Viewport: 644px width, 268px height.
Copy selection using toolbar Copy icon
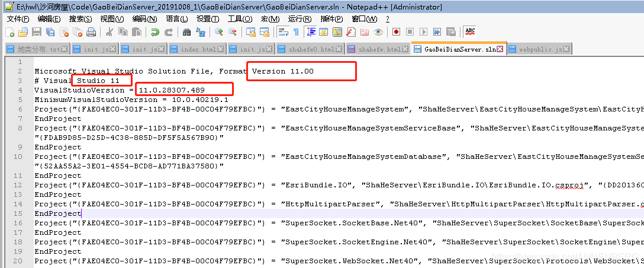click(x=123, y=32)
